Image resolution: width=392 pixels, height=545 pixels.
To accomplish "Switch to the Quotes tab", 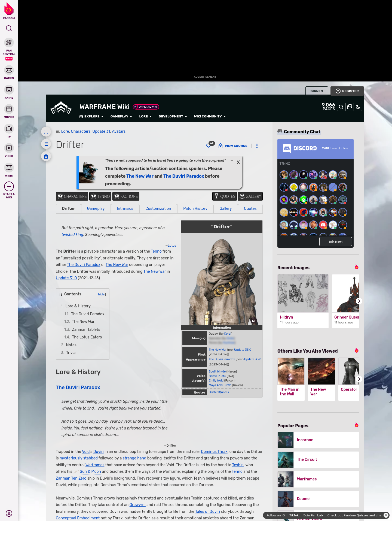I will click(250, 208).
